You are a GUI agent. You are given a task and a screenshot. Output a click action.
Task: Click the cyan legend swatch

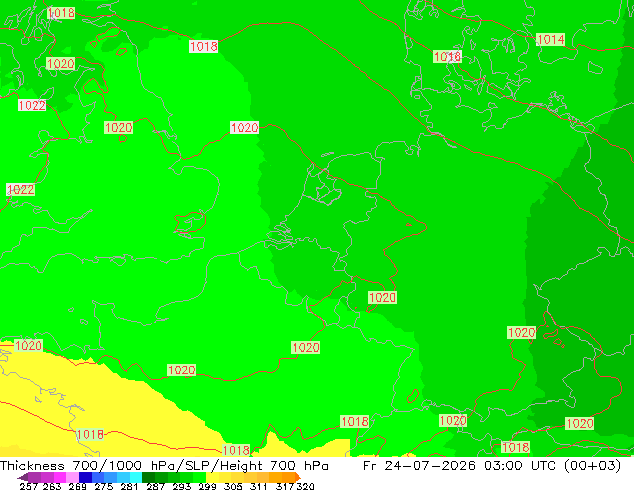pos(136,477)
